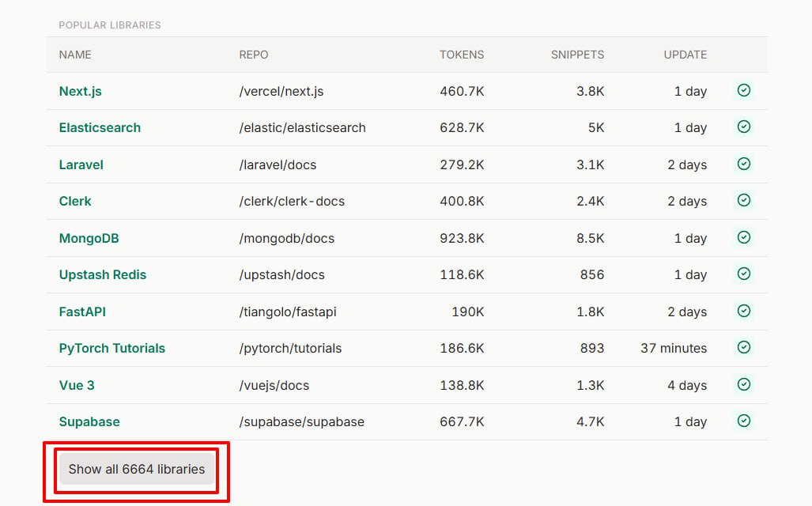Go to the PyTorch Tutorials library

(x=112, y=348)
